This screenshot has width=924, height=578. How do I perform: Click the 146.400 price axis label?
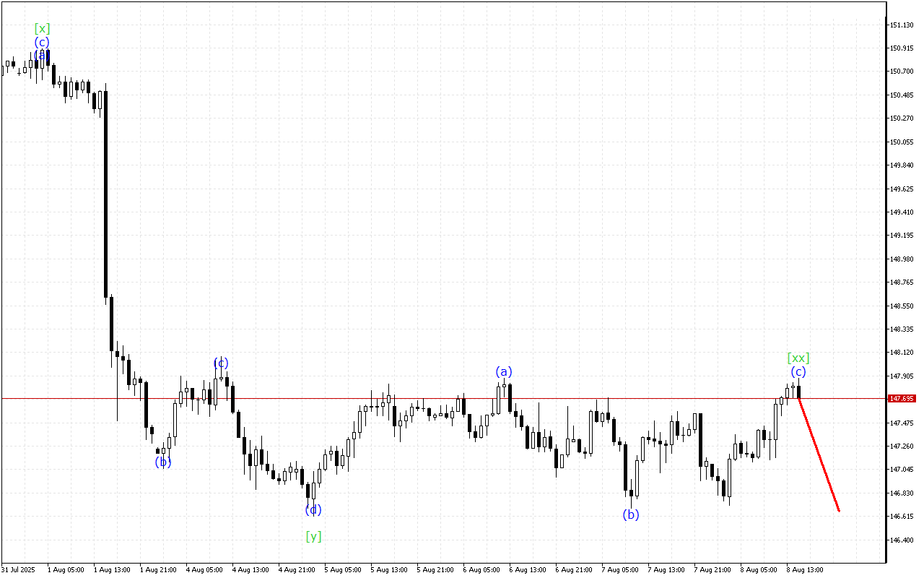(902, 540)
